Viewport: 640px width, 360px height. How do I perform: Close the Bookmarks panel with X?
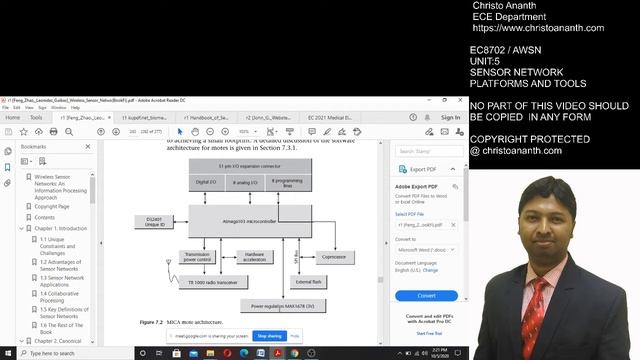(x=88, y=146)
